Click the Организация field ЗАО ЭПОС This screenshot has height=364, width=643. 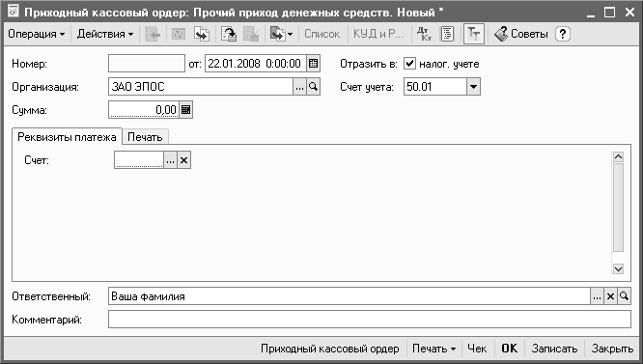[x=201, y=87]
